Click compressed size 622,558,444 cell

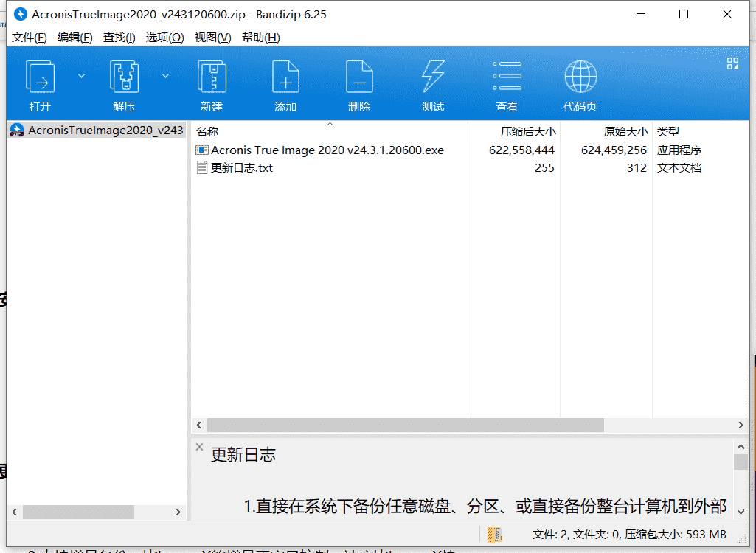tap(521, 150)
